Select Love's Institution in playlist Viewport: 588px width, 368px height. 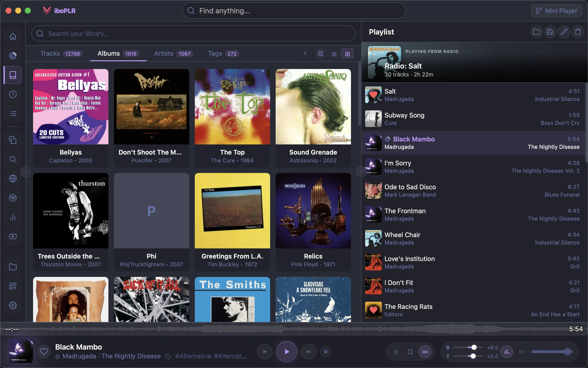(x=473, y=262)
